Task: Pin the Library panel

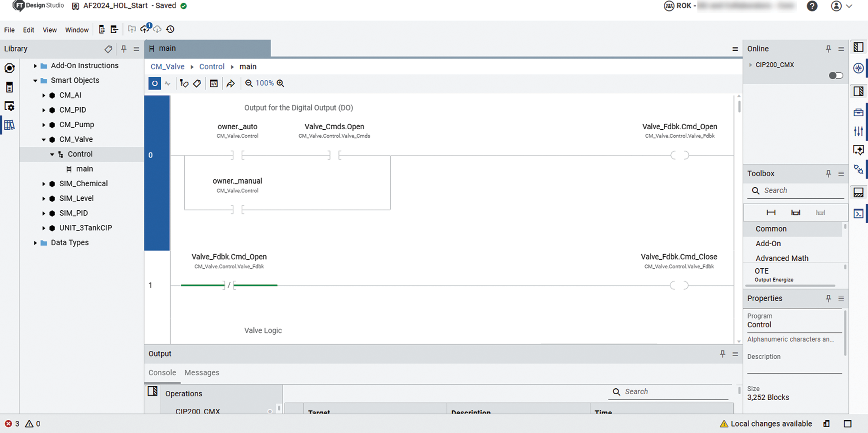Action: coord(124,49)
